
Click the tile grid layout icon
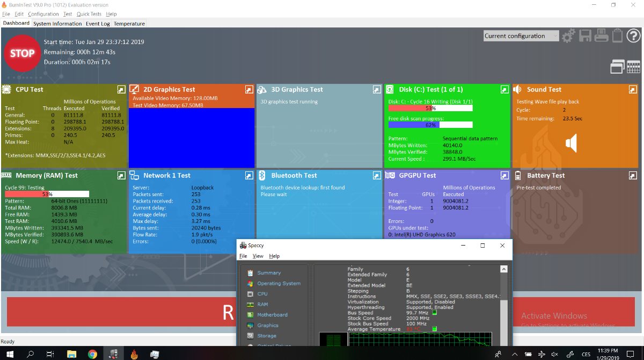(633, 67)
